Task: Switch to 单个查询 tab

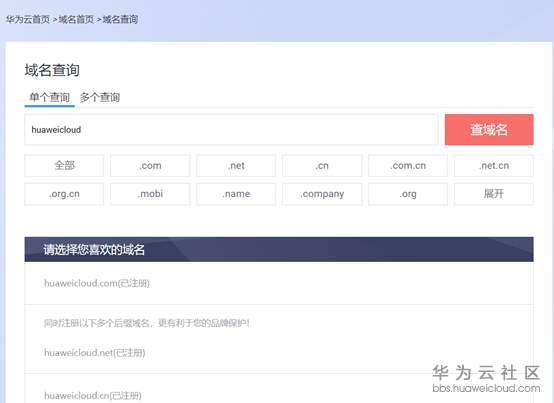Action: pyautogui.click(x=49, y=97)
